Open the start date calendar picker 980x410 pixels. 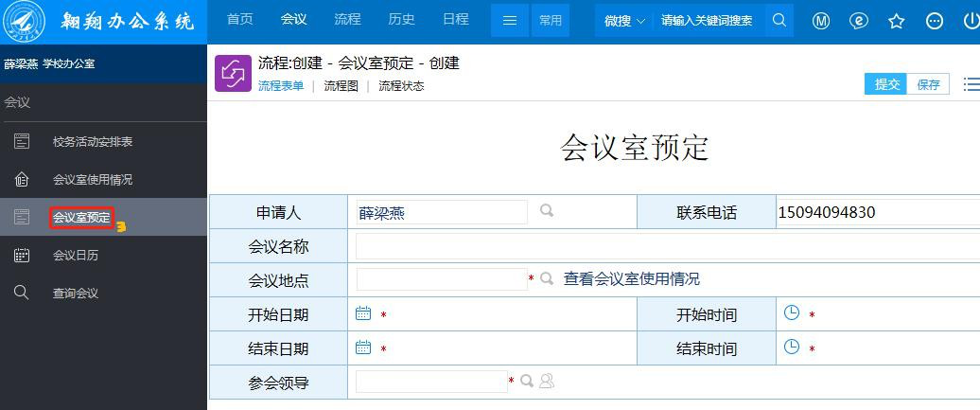click(x=363, y=313)
